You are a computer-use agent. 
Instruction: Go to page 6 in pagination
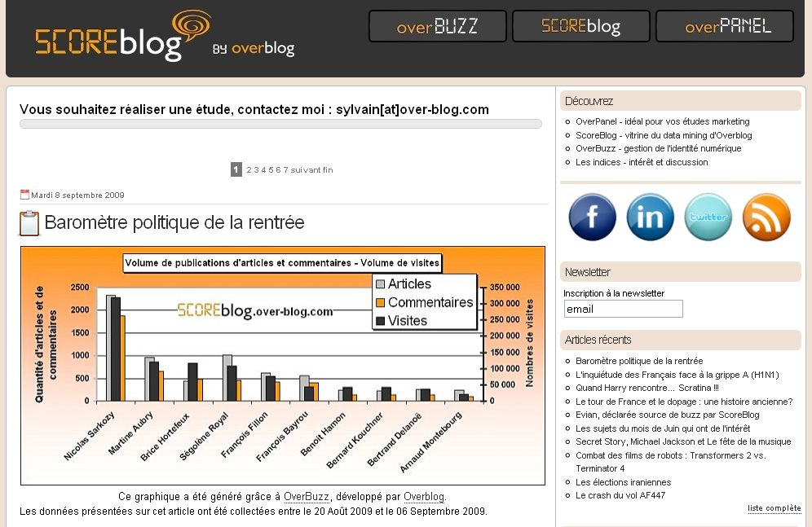click(278, 169)
